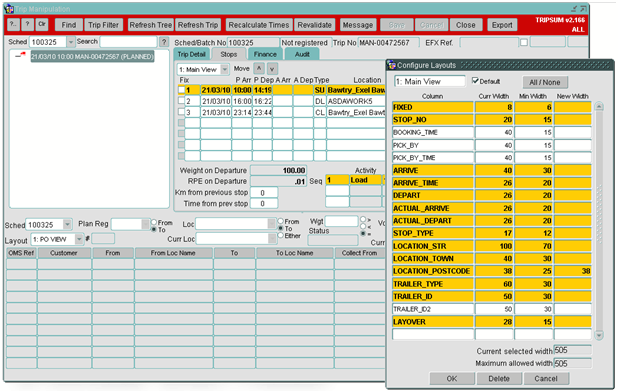Viewport: 618px width, 391px height.
Task: Click the Message toolbar button
Action: click(357, 25)
